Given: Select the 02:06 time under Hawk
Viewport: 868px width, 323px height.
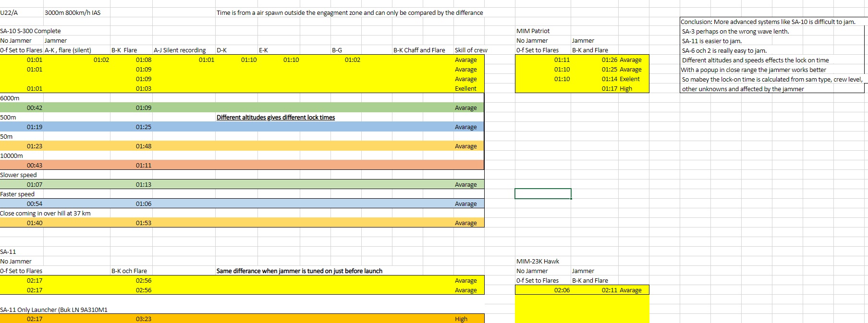Looking at the screenshot, I should point(562,290).
